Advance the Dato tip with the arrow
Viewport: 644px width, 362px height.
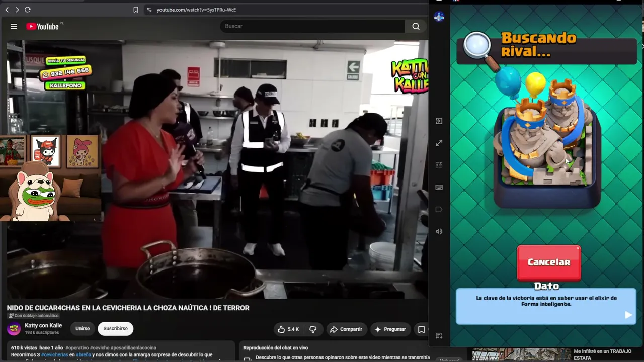tap(628, 315)
